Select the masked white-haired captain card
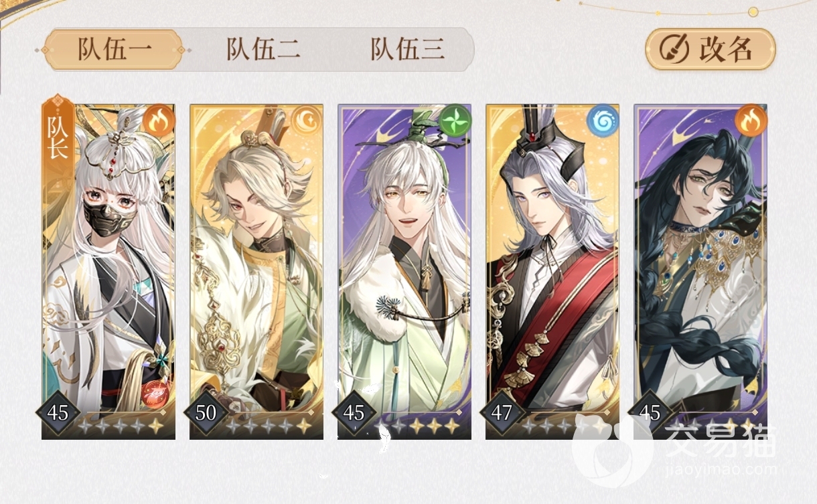 point(108,271)
